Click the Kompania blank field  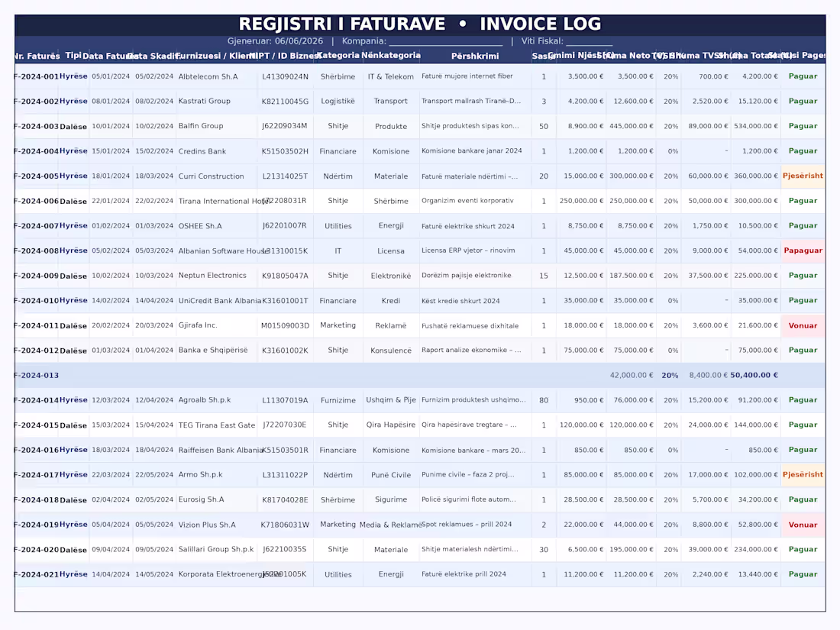tap(446, 41)
